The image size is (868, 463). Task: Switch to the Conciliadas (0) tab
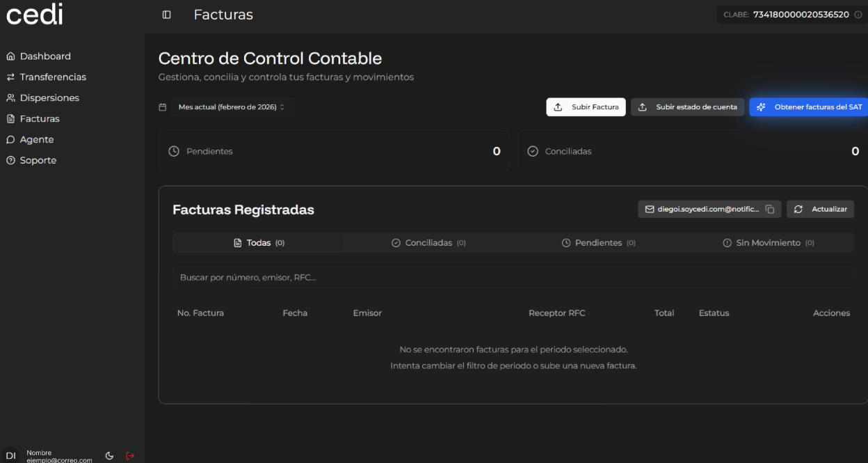(x=428, y=243)
